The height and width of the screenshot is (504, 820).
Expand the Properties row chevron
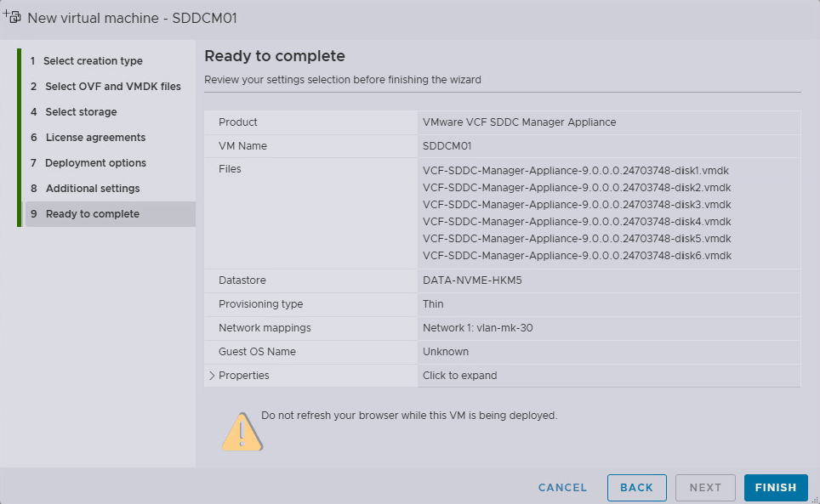pos(210,376)
